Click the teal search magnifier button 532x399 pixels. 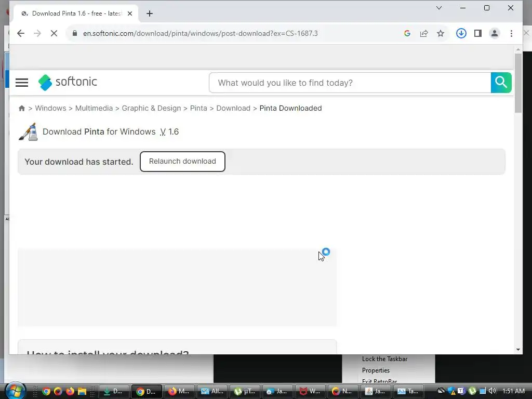point(501,83)
